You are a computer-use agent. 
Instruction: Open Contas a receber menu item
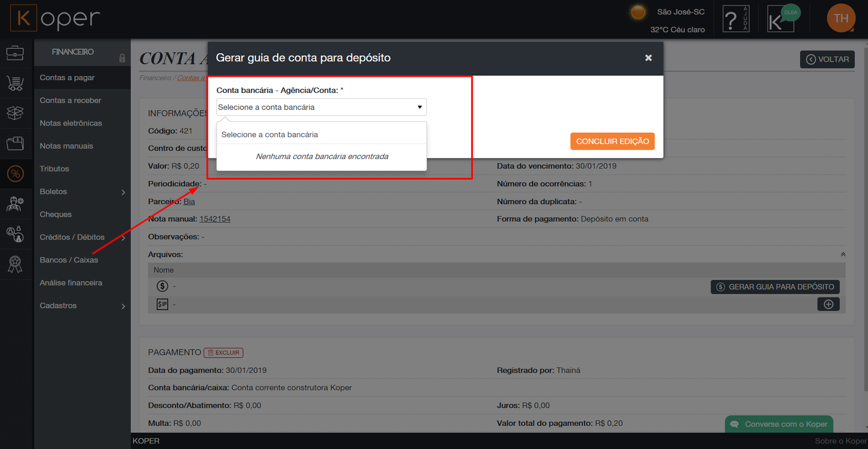(x=71, y=100)
